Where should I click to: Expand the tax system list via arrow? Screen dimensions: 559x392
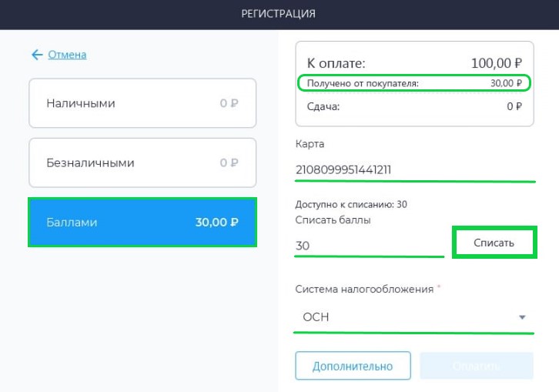coord(522,317)
